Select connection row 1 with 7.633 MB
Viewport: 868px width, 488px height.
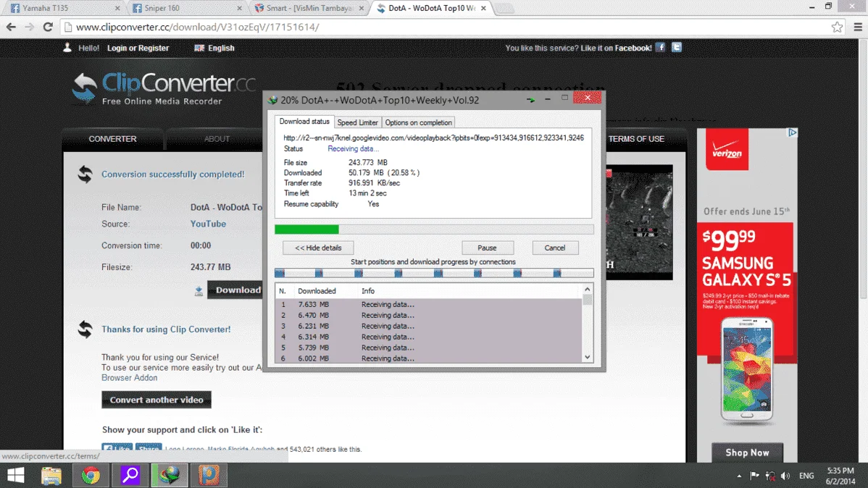click(429, 304)
